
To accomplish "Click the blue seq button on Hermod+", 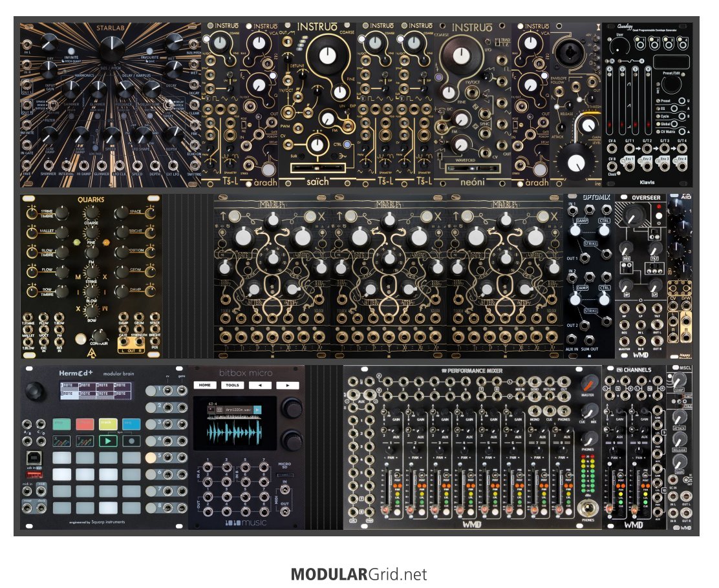I will pos(131,424).
